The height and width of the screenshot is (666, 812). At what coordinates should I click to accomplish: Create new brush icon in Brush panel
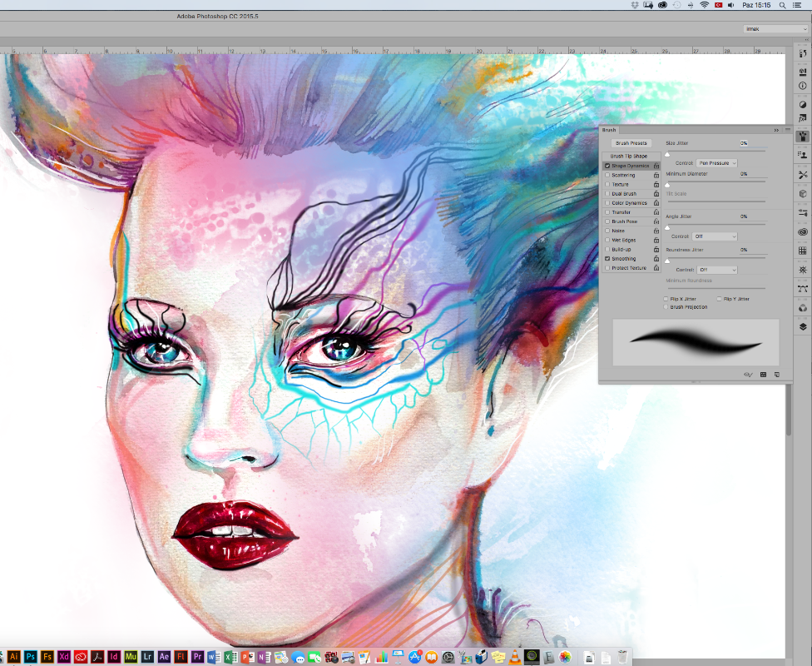click(777, 374)
